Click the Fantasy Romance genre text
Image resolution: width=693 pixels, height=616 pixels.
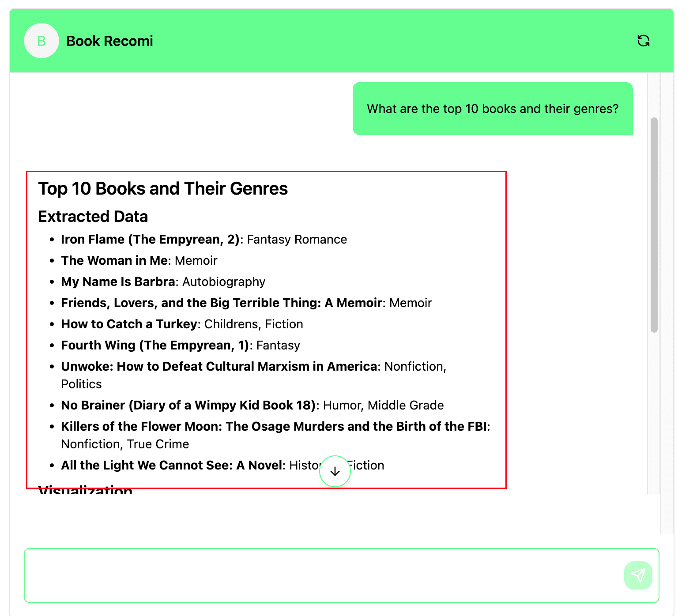pyautogui.click(x=297, y=240)
